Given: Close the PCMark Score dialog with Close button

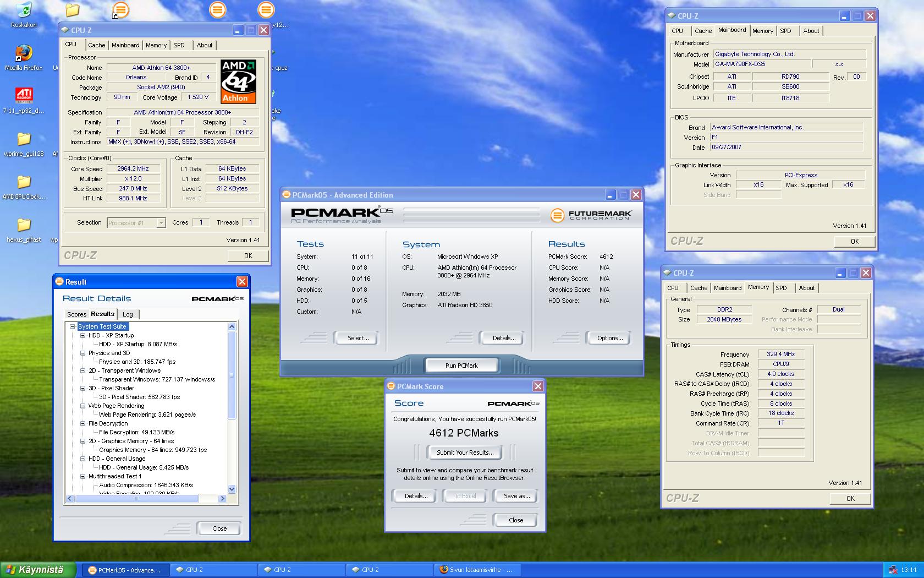Looking at the screenshot, I should point(516,520).
